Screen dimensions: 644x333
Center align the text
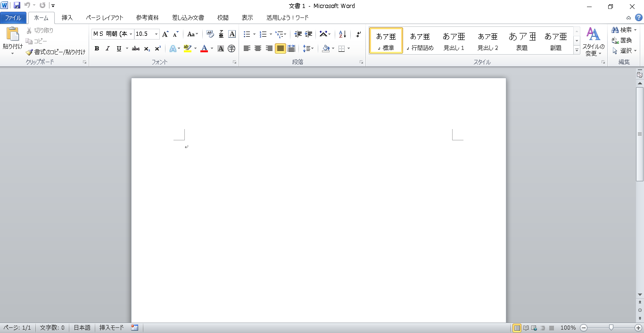(x=258, y=49)
